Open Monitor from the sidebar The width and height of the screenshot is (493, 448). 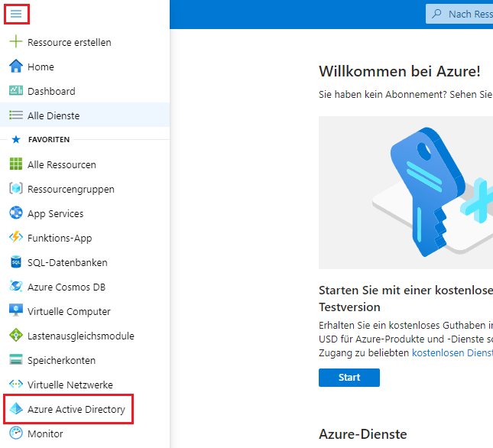(45, 433)
